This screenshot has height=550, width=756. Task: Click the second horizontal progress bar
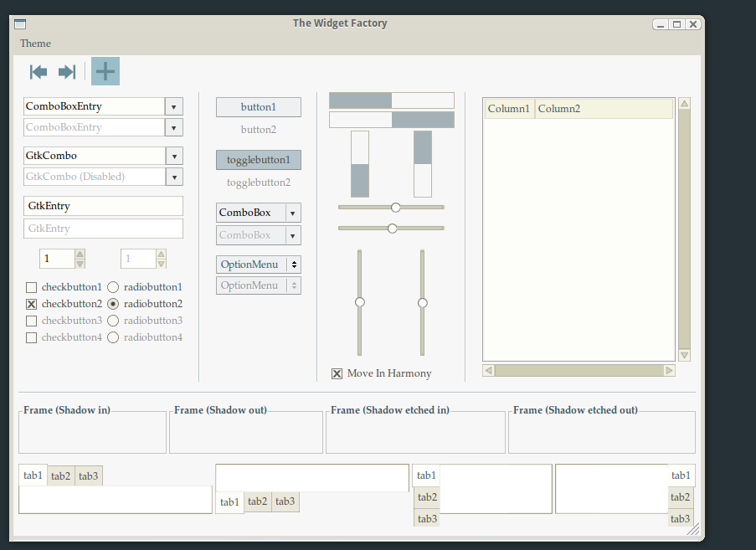pos(392,120)
